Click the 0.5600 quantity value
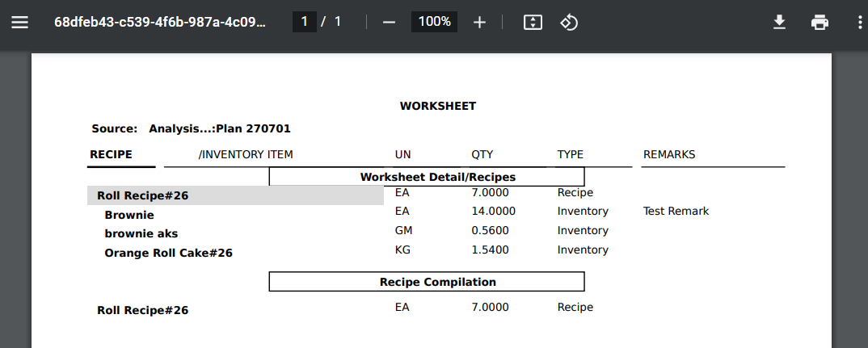Screen dimensions: 868x348 tap(490, 230)
